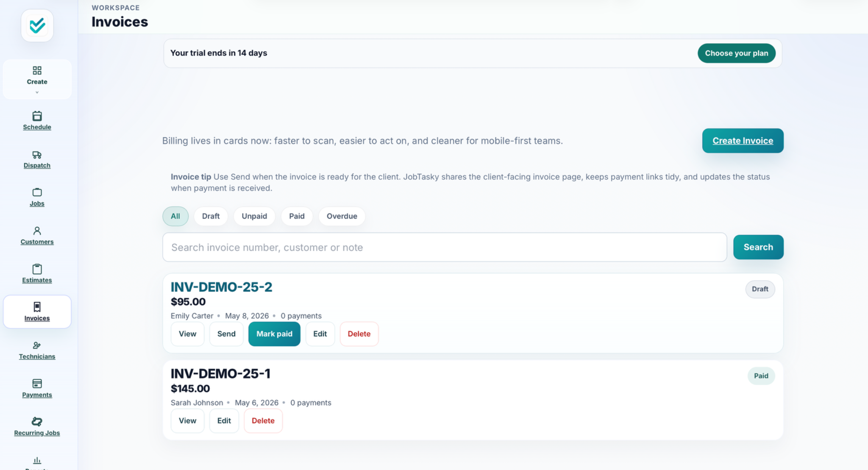Edit invoice INV-DEMO-25-1
The width and height of the screenshot is (868, 470).
(x=224, y=421)
